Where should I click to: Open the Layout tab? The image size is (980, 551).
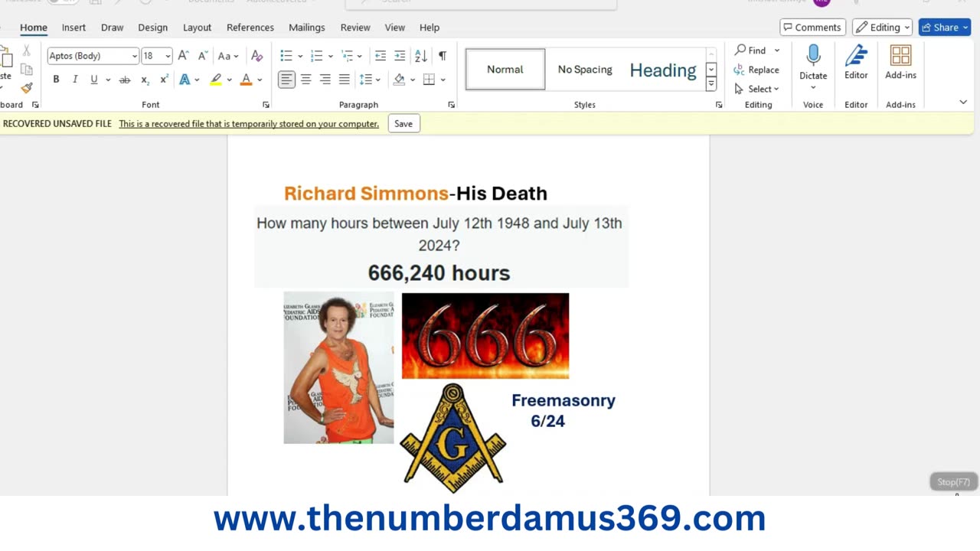coord(197,28)
